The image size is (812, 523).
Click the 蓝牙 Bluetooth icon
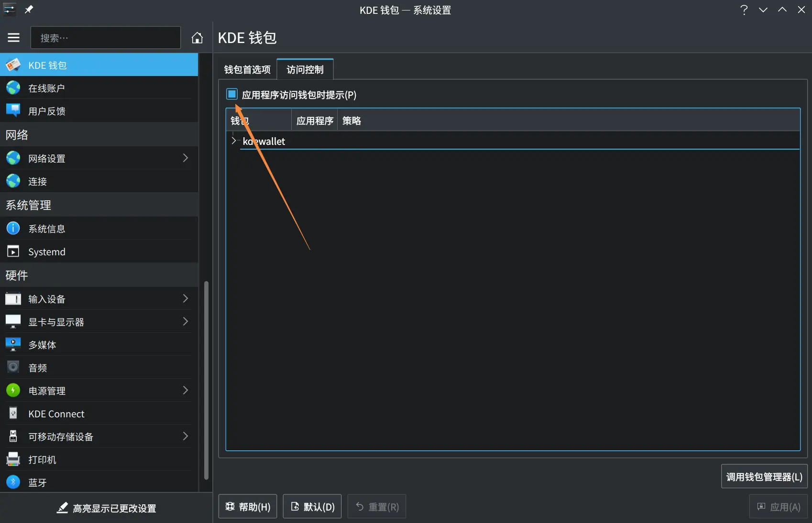tap(13, 482)
